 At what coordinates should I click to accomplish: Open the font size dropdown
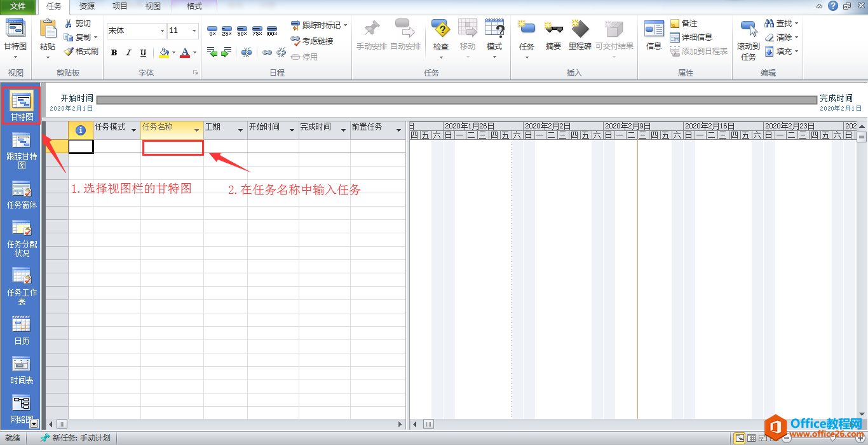coord(194,31)
